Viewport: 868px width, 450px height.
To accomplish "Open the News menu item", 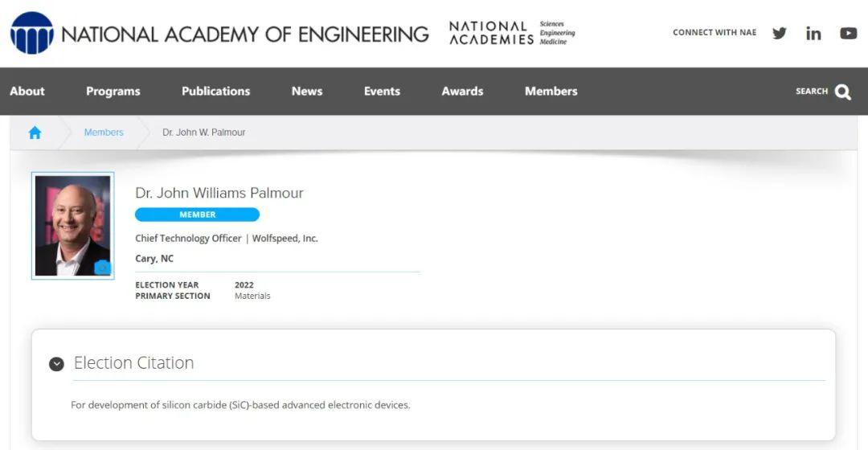I will pos(307,92).
